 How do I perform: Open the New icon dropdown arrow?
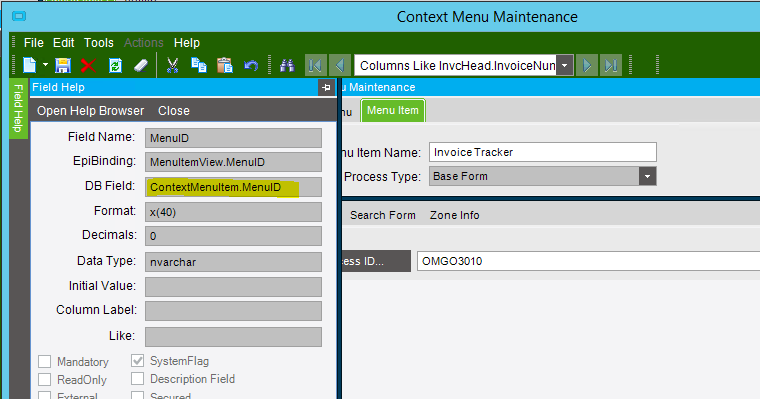(45, 64)
